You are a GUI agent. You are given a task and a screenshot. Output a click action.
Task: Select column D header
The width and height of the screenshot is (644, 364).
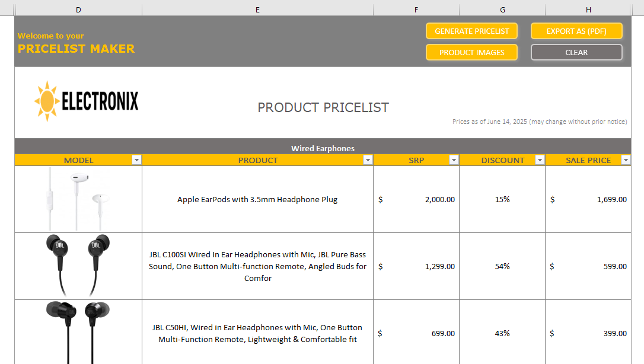tap(78, 10)
